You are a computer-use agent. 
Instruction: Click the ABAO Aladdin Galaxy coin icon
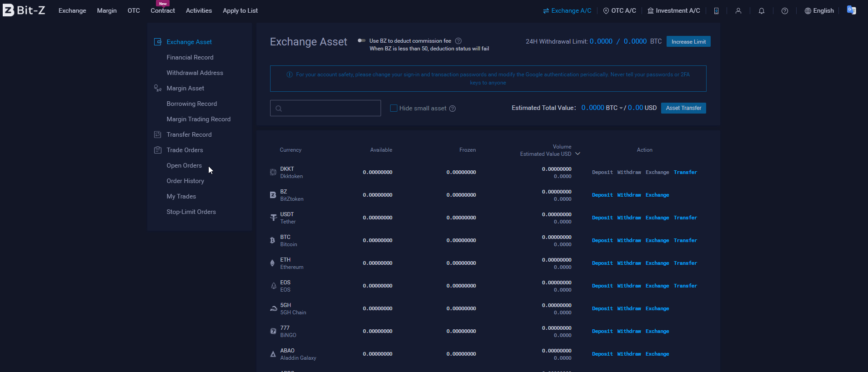(x=273, y=354)
